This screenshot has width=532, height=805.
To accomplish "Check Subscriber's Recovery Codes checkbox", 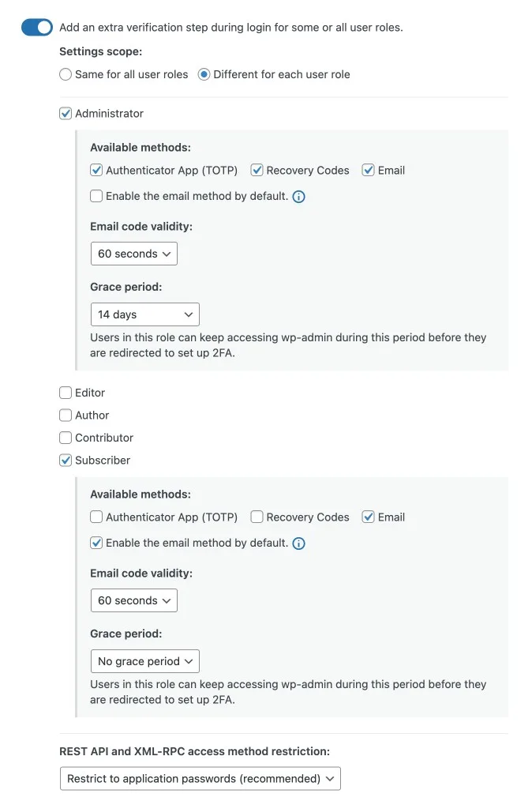I will click(x=257, y=517).
